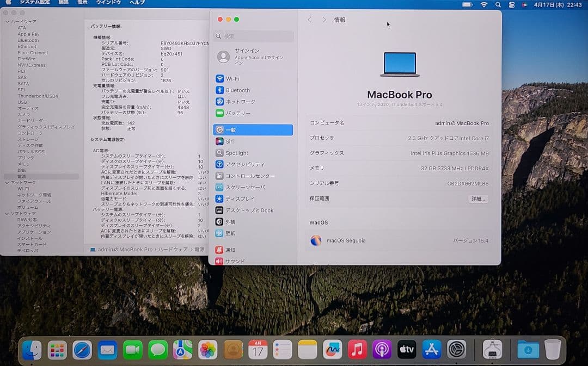Open Spotlight settings

pyautogui.click(x=240, y=152)
